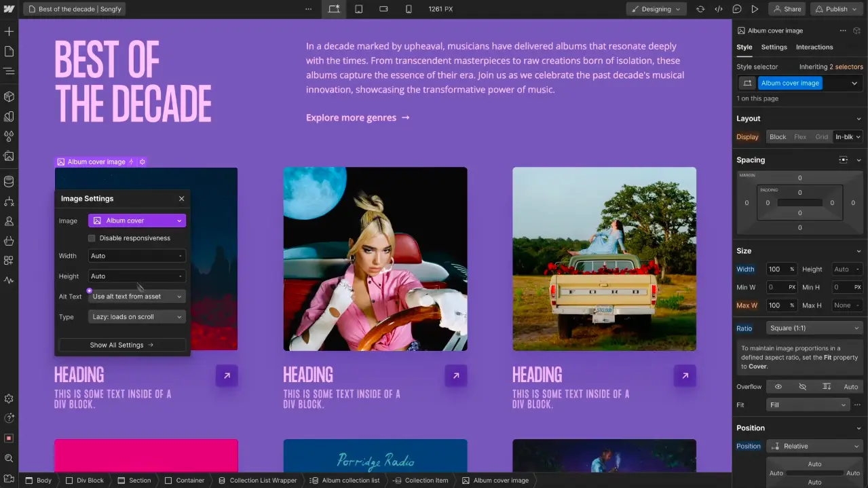
Task: Open the Ratio Square (1:1) dropdown
Action: pyautogui.click(x=814, y=328)
